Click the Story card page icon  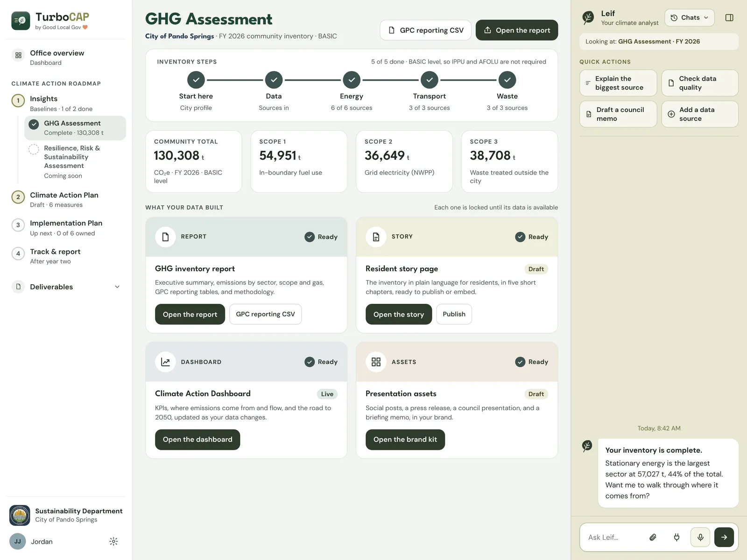pos(376,237)
